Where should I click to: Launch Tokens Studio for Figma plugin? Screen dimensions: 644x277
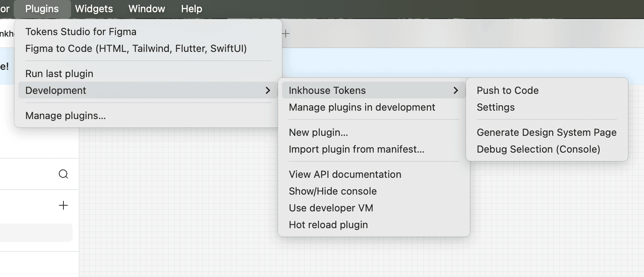(x=148, y=32)
